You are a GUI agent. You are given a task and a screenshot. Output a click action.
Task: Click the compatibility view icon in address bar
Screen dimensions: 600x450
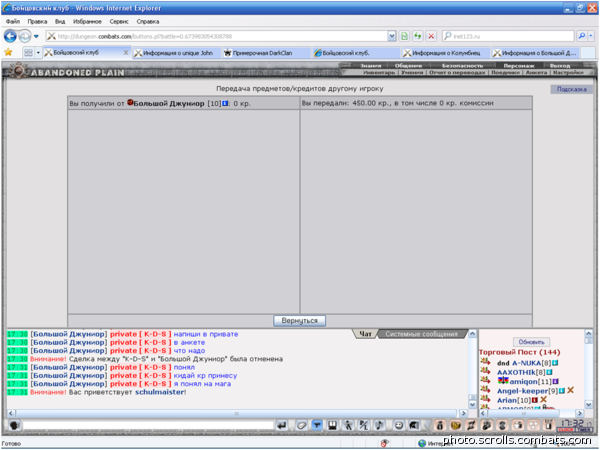click(x=404, y=36)
